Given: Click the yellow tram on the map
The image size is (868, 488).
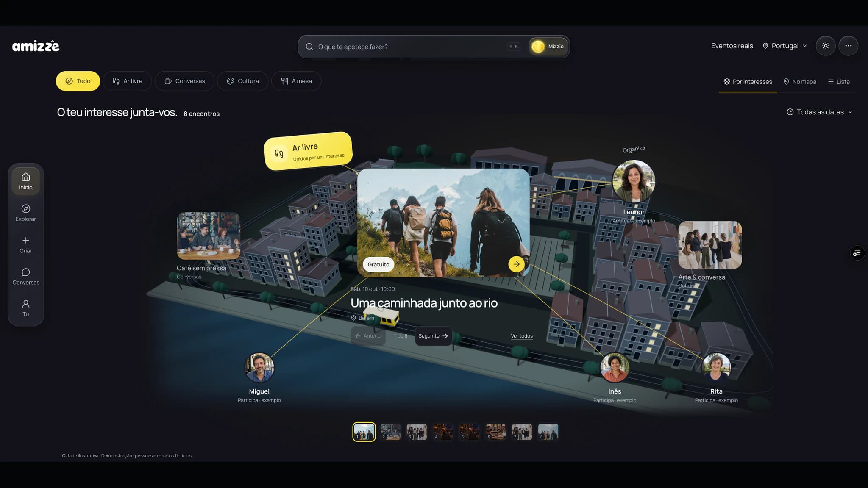Looking at the screenshot, I should (x=381, y=316).
